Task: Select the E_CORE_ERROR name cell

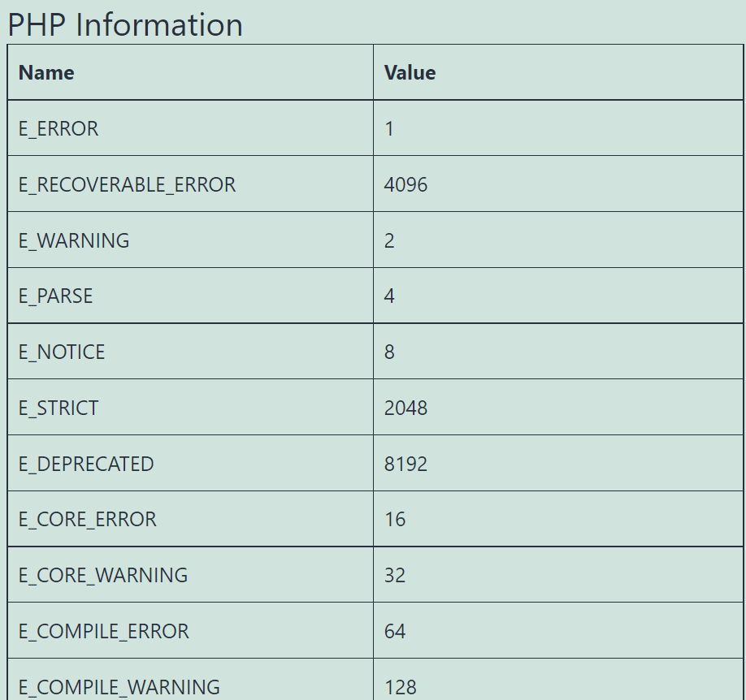Action: tap(88, 520)
